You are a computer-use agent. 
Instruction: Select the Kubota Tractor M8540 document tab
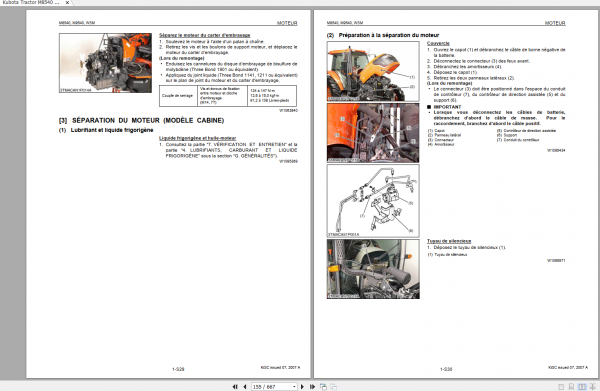[31, 2]
